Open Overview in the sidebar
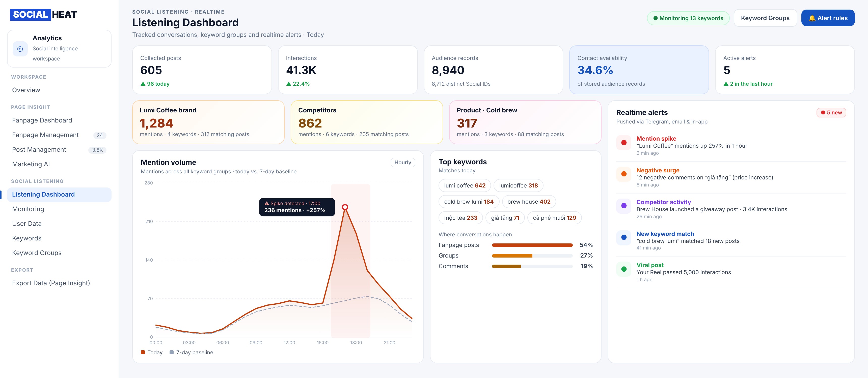The width and height of the screenshot is (868, 378). point(59,90)
